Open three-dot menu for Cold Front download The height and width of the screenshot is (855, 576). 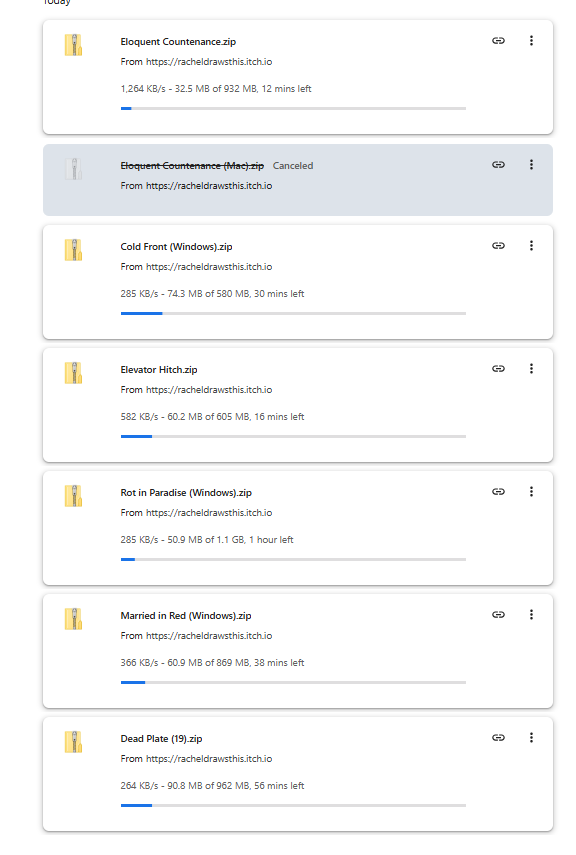pos(531,246)
